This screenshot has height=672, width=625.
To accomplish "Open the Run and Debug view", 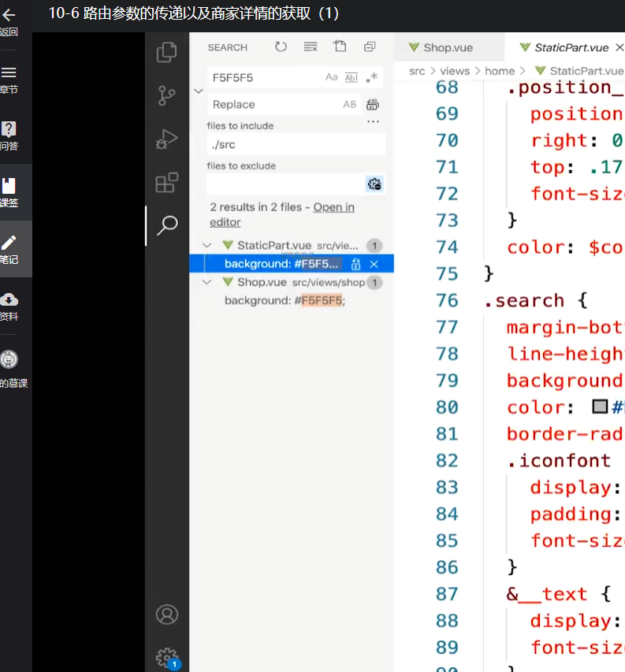I will point(167,139).
